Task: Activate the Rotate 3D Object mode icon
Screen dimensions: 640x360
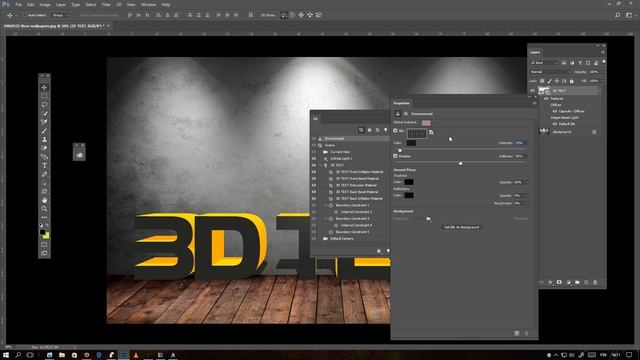Action: click(284, 15)
